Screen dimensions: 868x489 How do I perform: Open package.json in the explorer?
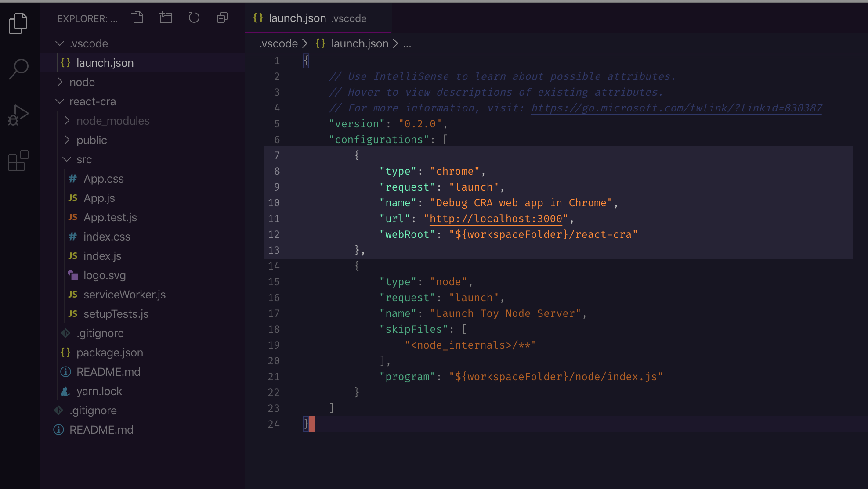coord(109,352)
